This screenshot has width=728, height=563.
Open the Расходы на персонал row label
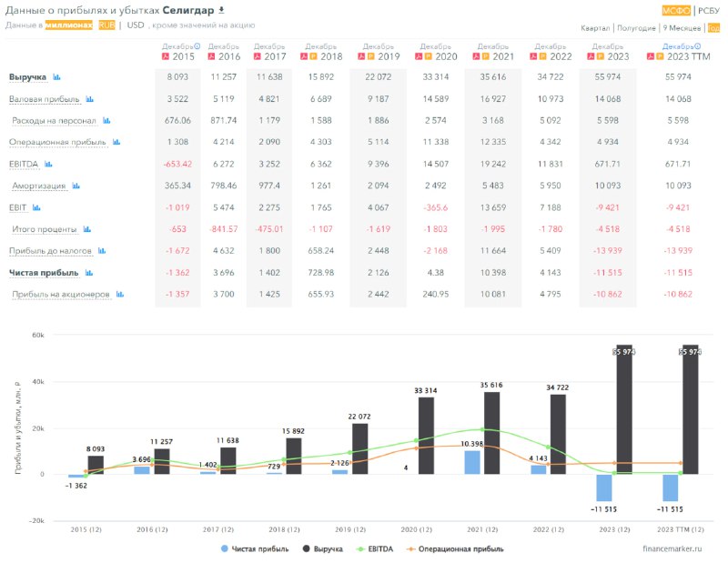54,121
